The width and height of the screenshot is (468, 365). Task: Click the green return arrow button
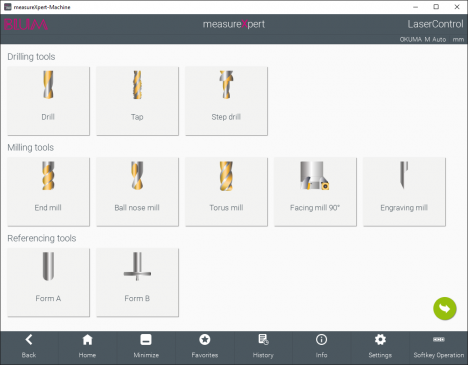pyautogui.click(x=445, y=309)
